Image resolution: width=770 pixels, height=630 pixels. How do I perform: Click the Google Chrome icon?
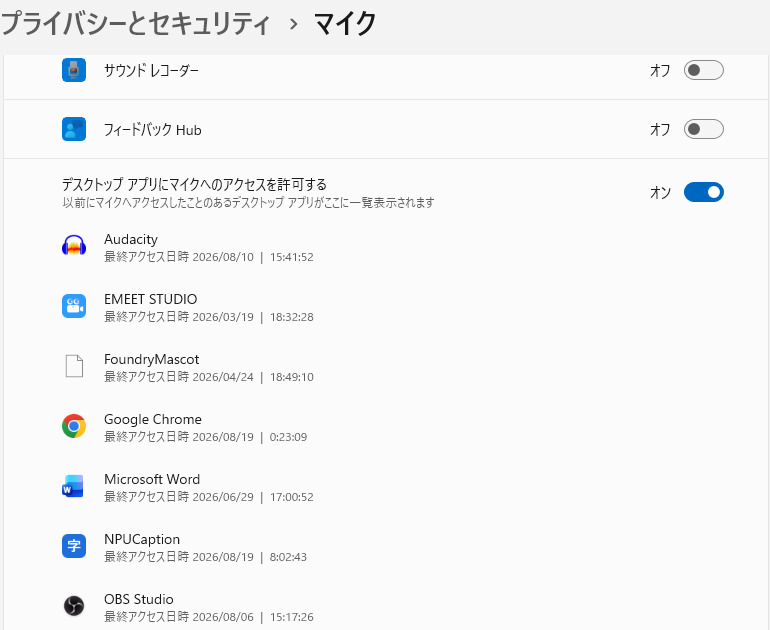(74, 426)
